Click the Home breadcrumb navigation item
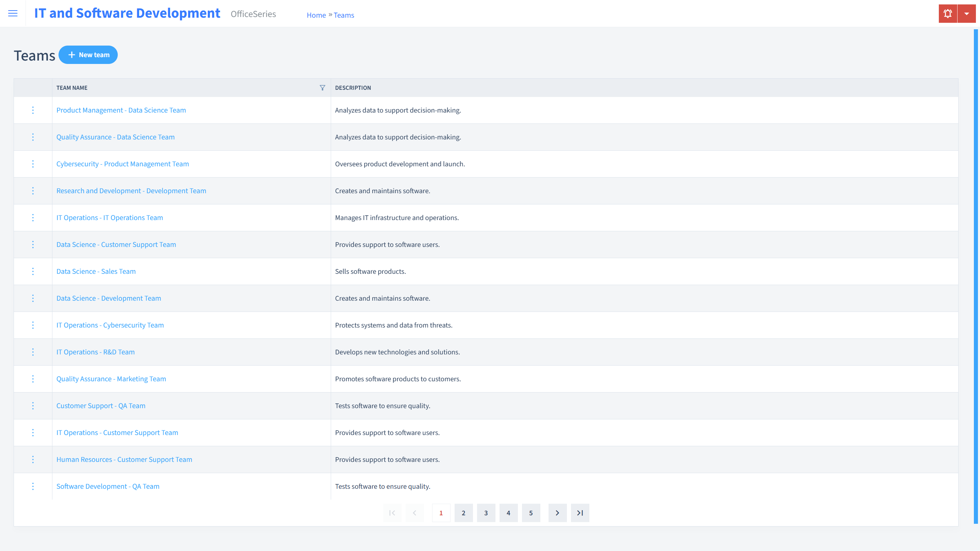Viewport: 980px width, 551px height. click(316, 15)
